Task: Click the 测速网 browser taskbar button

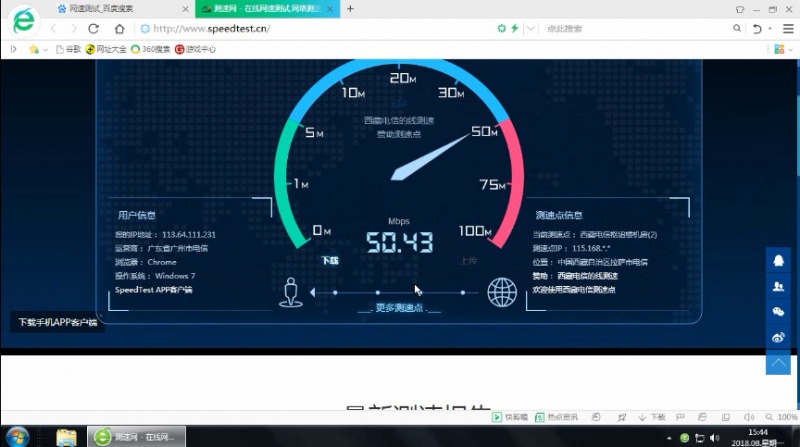Action: 136,437
